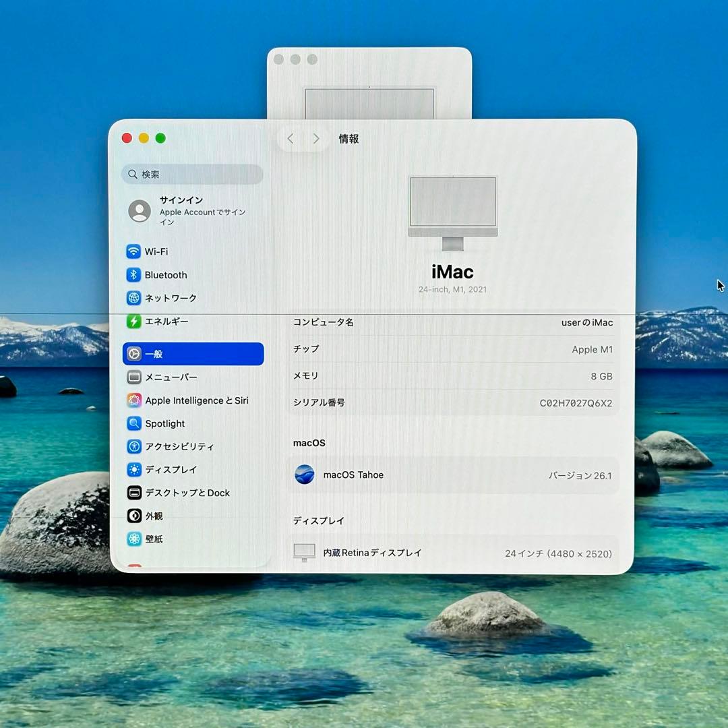The width and height of the screenshot is (728, 728).
Task: Open アクセシビリティ settings
Action: pyautogui.click(x=179, y=446)
